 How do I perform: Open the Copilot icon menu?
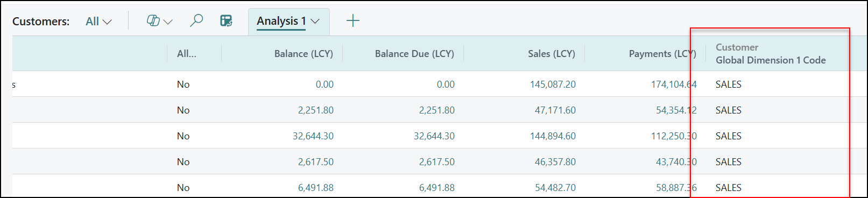pos(153,21)
